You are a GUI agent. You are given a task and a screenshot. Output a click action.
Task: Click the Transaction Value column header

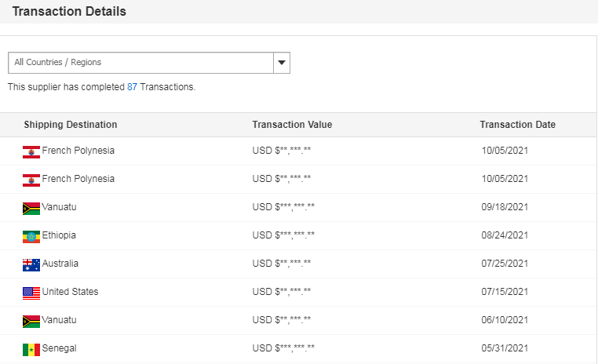(x=292, y=125)
